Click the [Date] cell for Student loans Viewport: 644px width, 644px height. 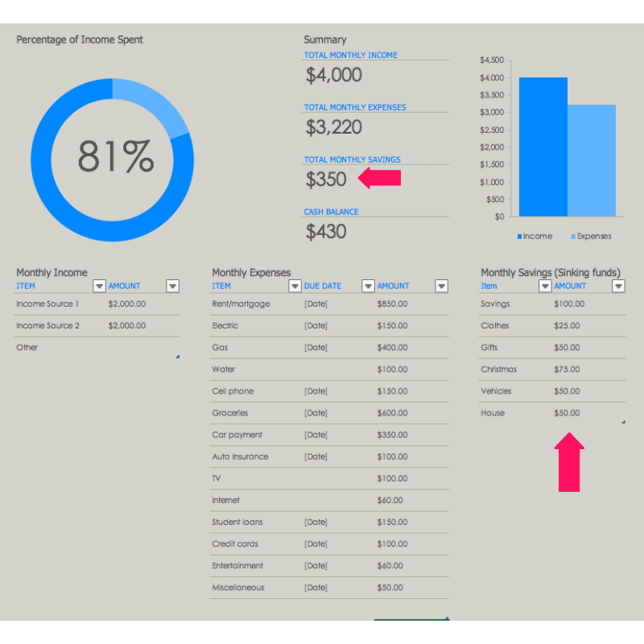tap(316, 522)
